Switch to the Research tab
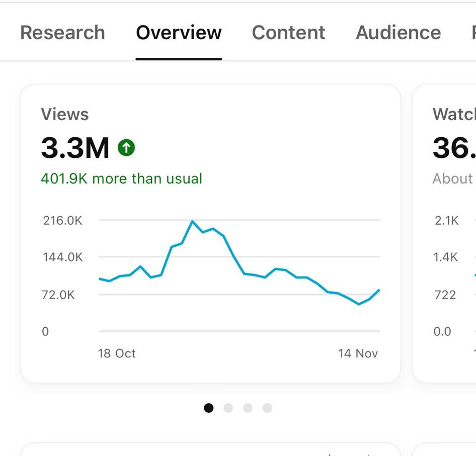The image size is (476, 456). click(62, 33)
